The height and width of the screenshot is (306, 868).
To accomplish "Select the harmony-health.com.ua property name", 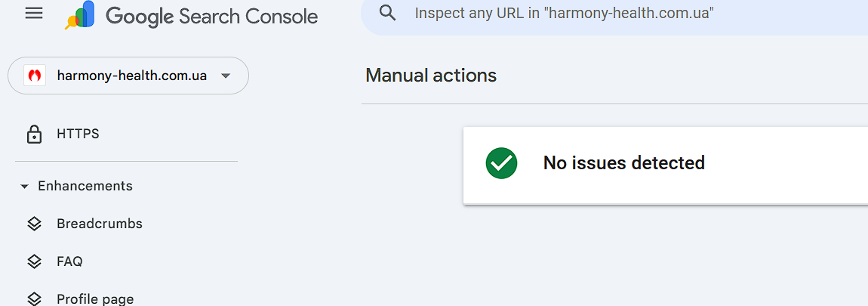I will coord(131,76).
